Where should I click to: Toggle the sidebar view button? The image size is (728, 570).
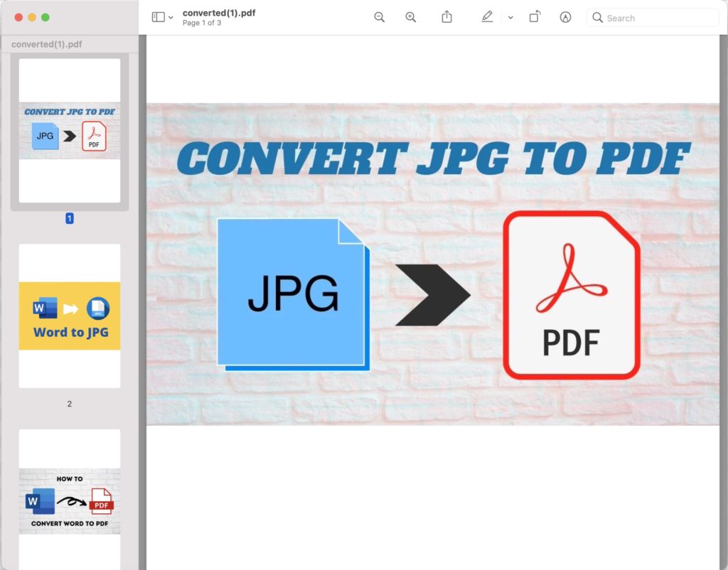158,18
